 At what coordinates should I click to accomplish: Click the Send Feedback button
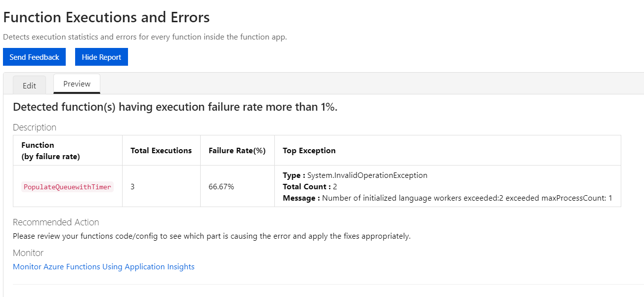[34, 56]
